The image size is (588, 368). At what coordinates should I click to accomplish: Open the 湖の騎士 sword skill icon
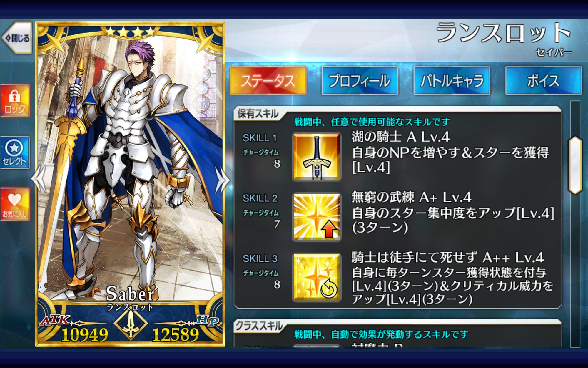[316, 156]
